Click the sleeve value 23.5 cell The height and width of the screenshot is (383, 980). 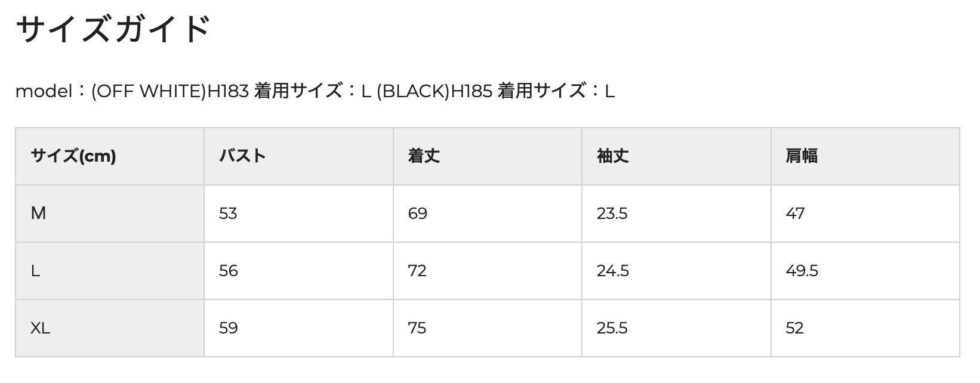coord(612,214)
